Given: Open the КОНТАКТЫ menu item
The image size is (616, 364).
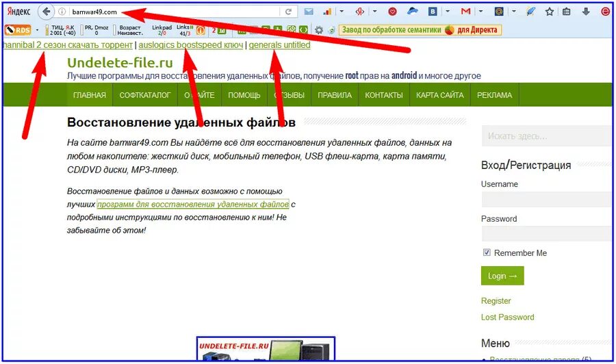Looking at the screenshot, I should 384,95.
